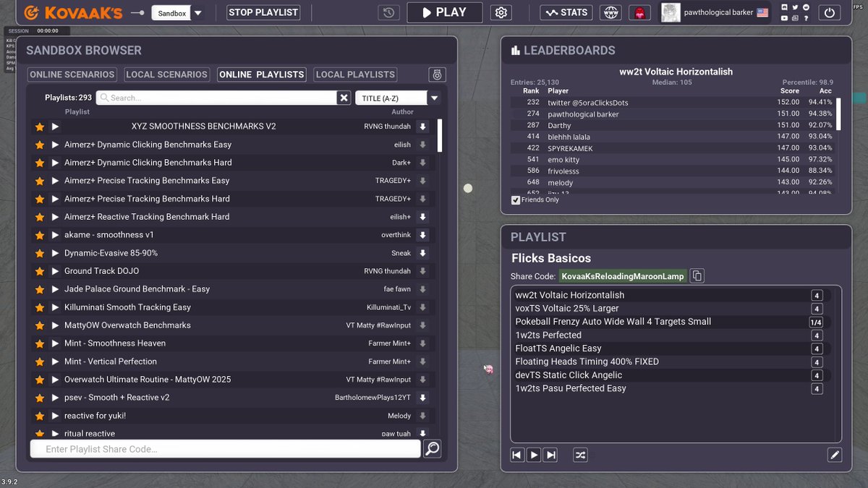The image size is (868, 488).
Task: Unfavorite XYZ Smoothness Benchmarks V2 star
Action: click(x=39, y=127)
